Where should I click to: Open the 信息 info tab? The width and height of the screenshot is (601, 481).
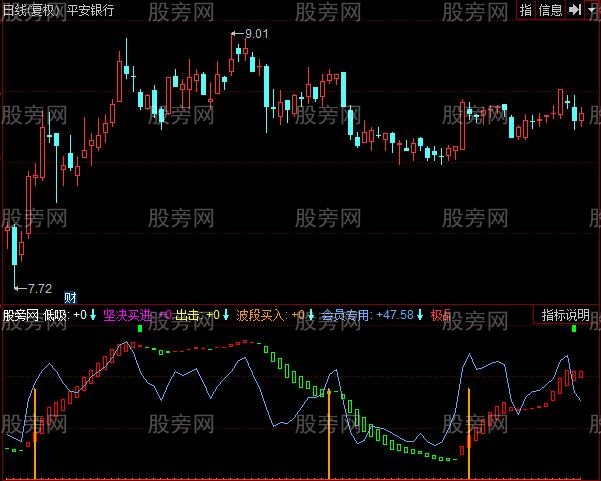(551, 10)
